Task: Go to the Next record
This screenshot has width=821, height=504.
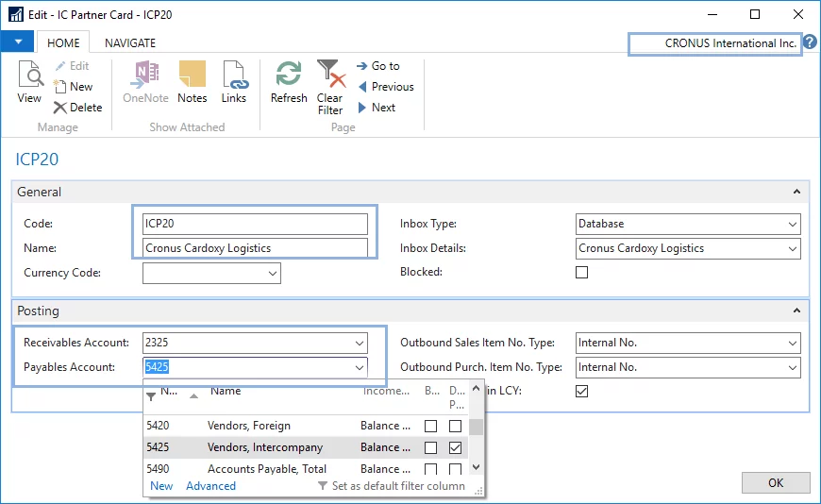Action: coord(377,108)
